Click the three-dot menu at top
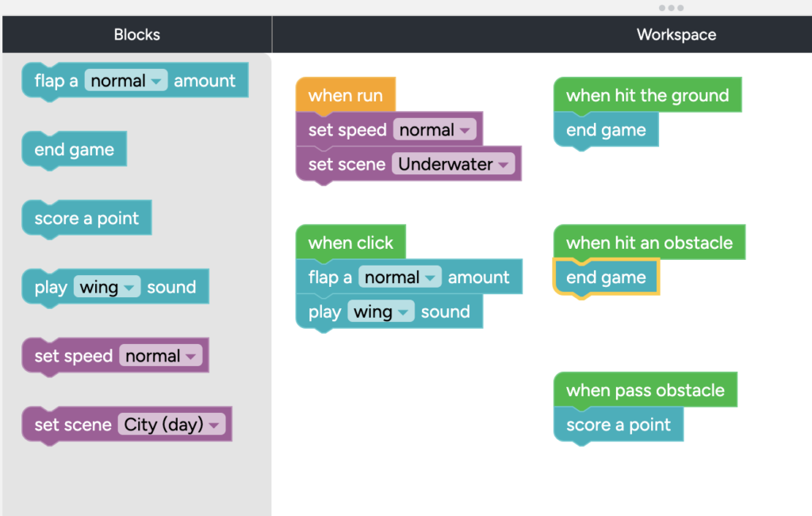The image size is (812, 516). pos(671,8)
